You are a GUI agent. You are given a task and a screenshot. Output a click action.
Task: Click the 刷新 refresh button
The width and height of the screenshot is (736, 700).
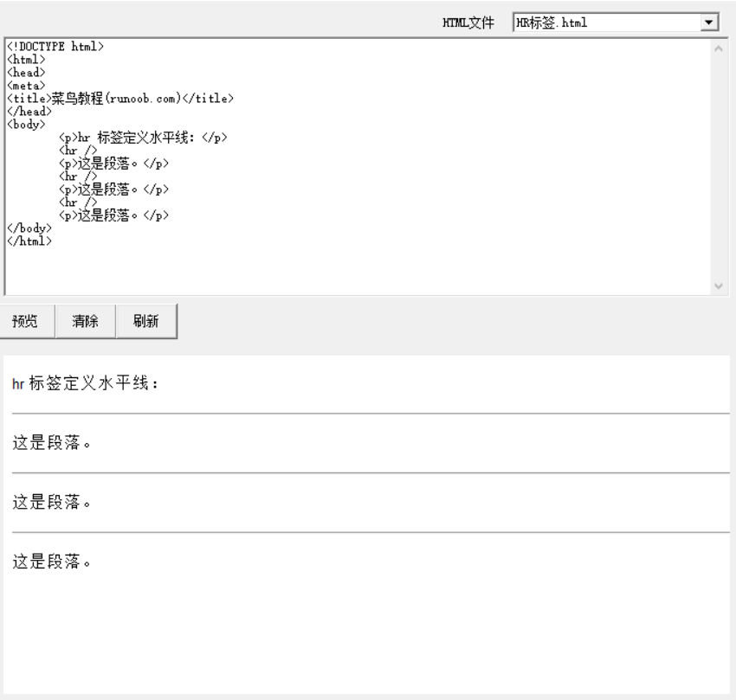[x=146, y=321]
